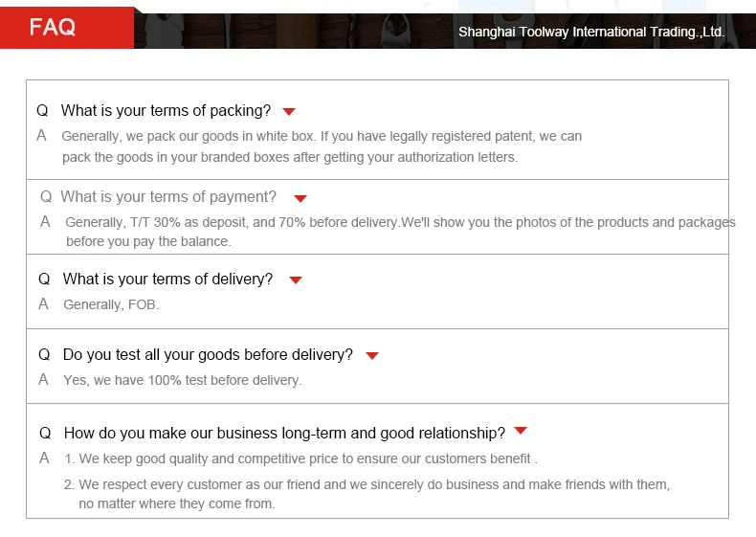The width and height of the screenshot is (756, 537).
Task: Expand the terms of payment red arrow
Action: tap(300, 198)
